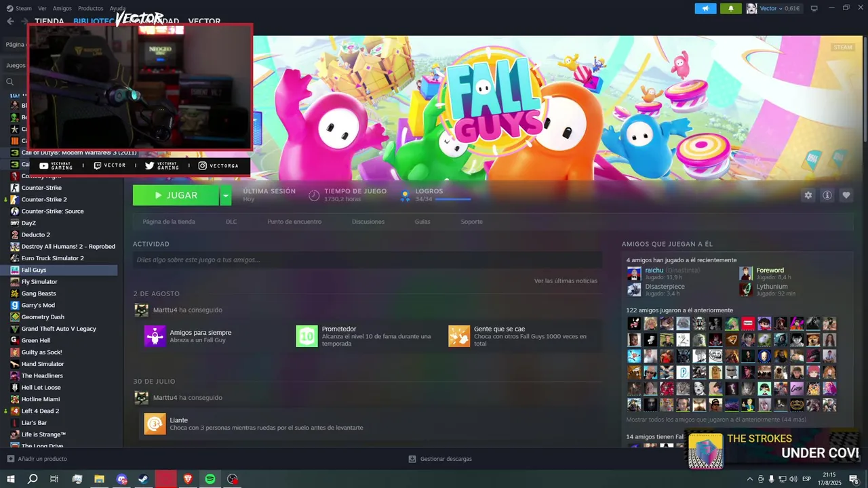Open the Spotify taskbar icon
The height and width of the screenshot is (488, 868).
pos(210,479)
